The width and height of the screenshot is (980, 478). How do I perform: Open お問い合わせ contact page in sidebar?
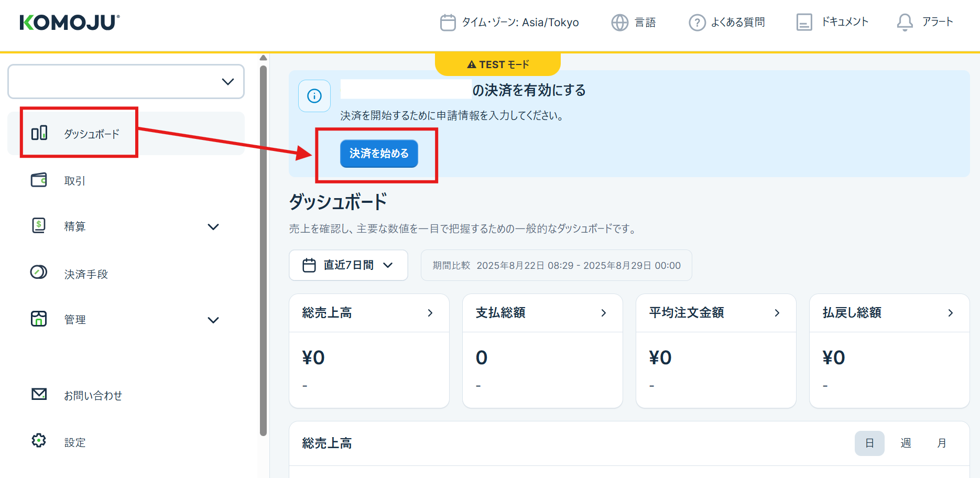point(93,396)
